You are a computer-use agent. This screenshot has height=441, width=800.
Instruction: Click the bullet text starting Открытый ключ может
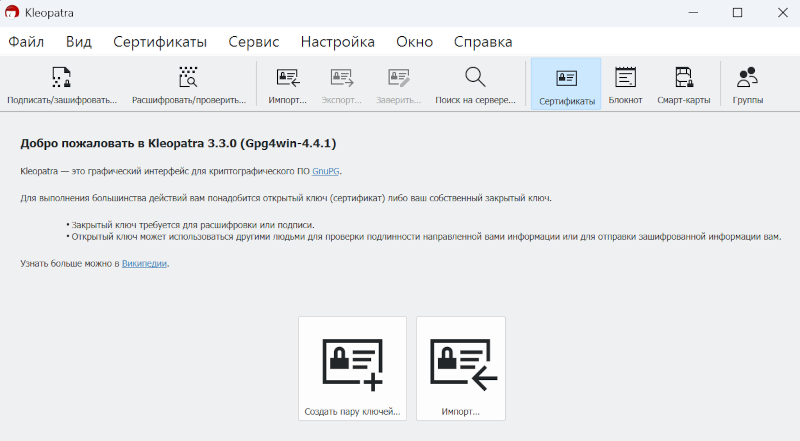coord(426,237)
